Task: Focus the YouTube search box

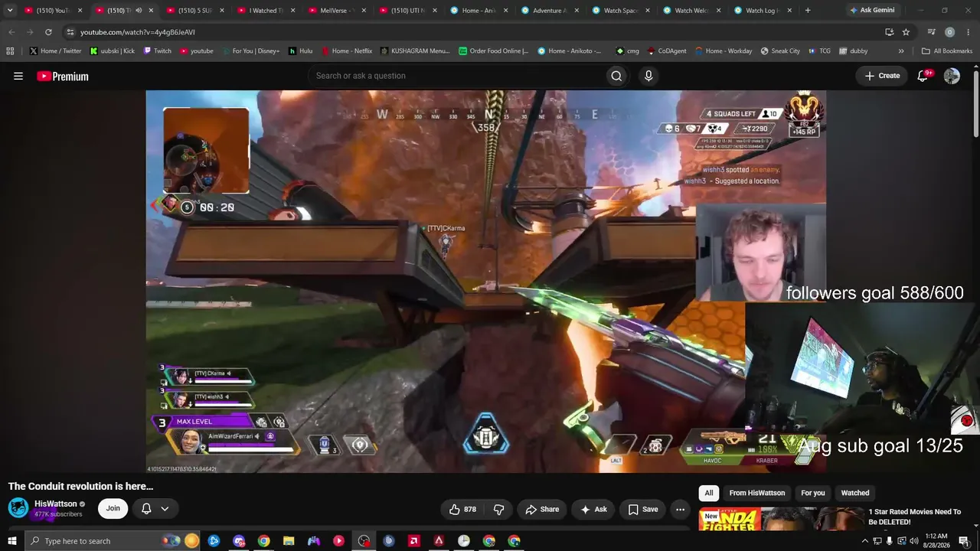Action: coord(456,76)
